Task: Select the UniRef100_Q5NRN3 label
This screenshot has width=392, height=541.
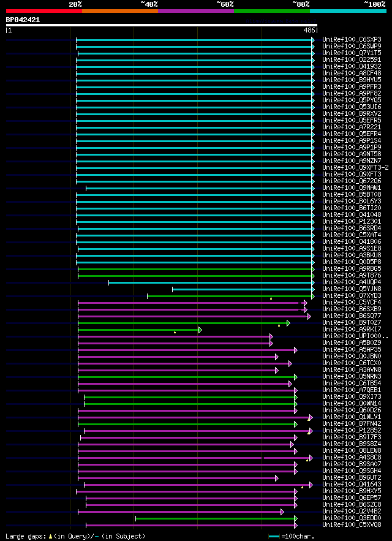Action: tap(352, 377)
